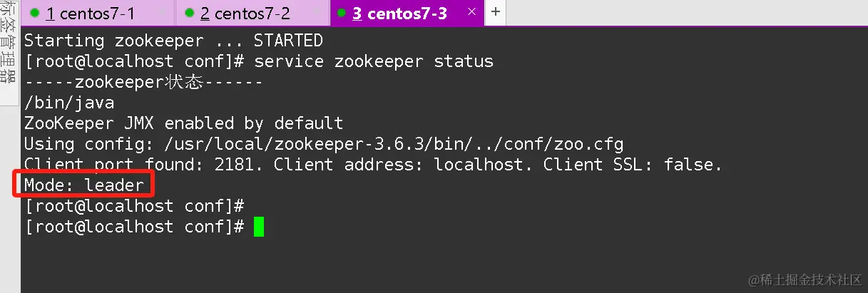
Task: Click the zookeeper状态 separator line
Action: (x=143, y=82)
